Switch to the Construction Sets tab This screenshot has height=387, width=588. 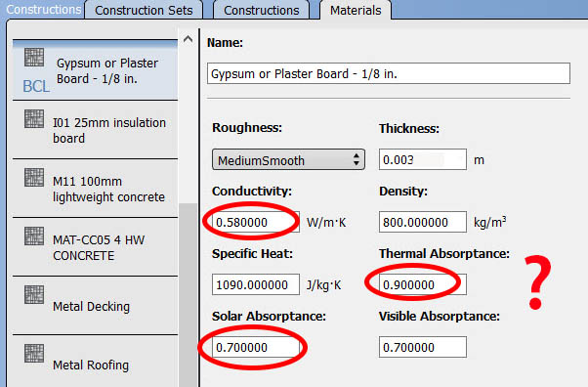point(144,10)
